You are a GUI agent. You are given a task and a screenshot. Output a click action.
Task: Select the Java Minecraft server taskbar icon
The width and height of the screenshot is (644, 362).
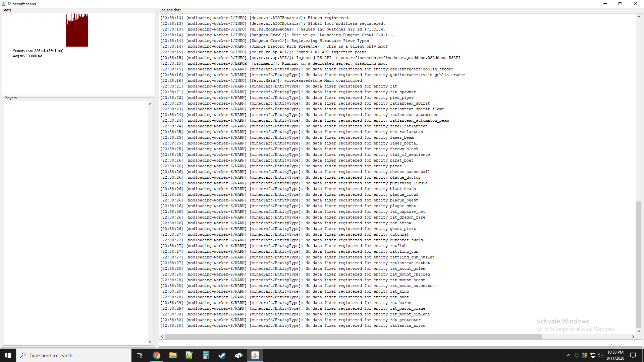255,355
